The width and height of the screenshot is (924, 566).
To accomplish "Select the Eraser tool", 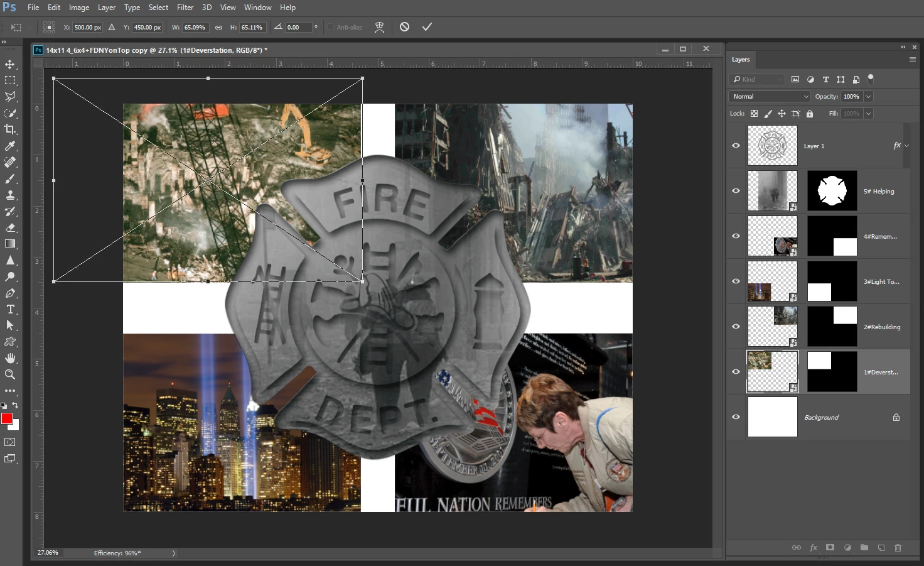I will click(10, 227).
